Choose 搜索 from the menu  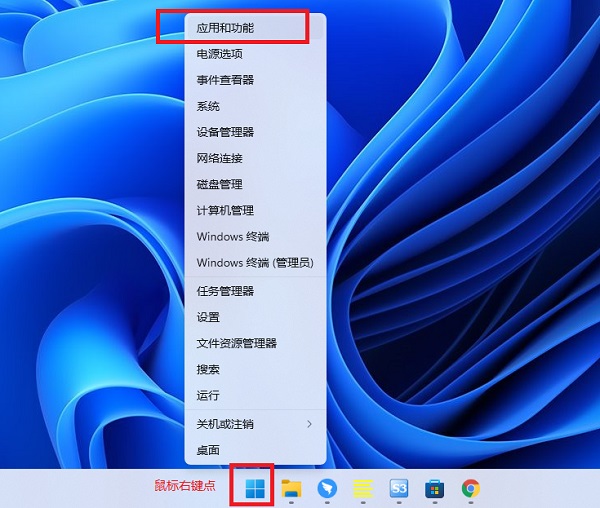pyautogui.click(x=255, y=369)
